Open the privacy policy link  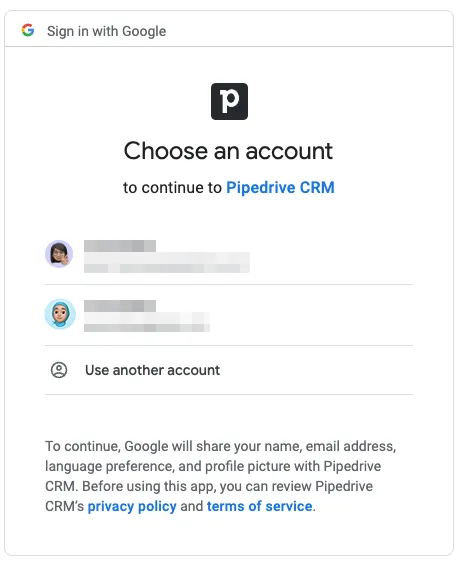(x=132, y=506)
